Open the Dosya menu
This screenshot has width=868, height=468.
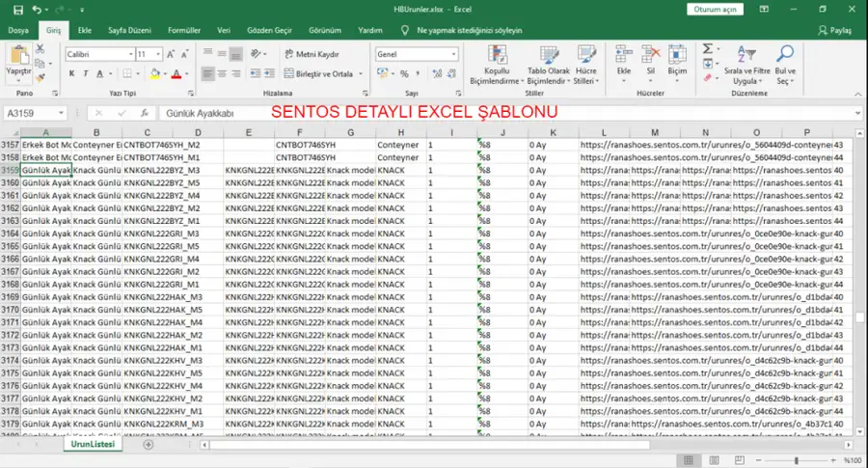tap(18, 31)
